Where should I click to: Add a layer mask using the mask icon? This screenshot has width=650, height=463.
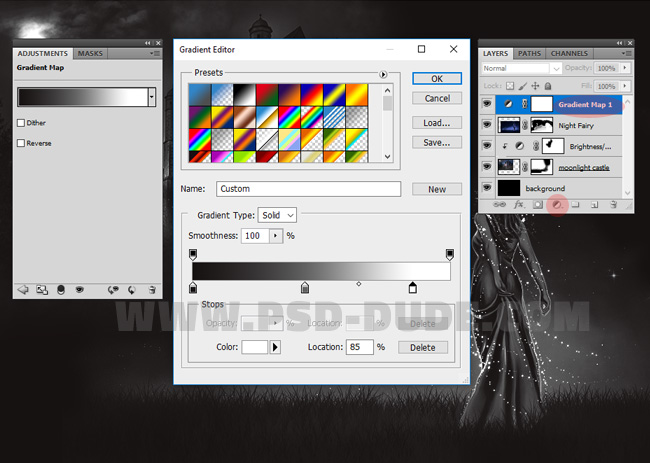coord(537,205)
